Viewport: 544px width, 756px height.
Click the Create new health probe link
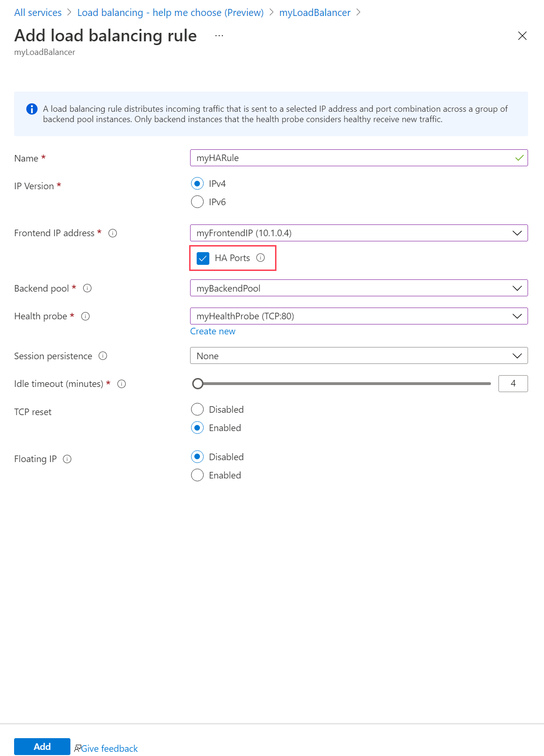(213, 331)
